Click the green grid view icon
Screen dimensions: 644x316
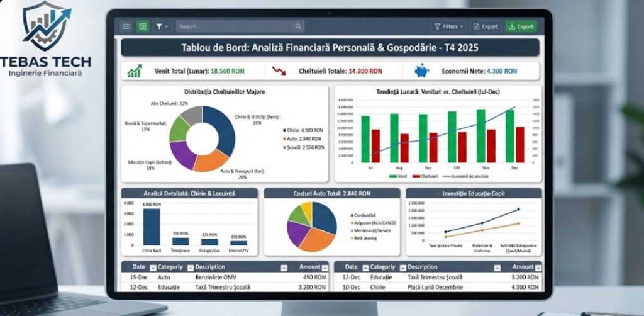coord(143,26)
